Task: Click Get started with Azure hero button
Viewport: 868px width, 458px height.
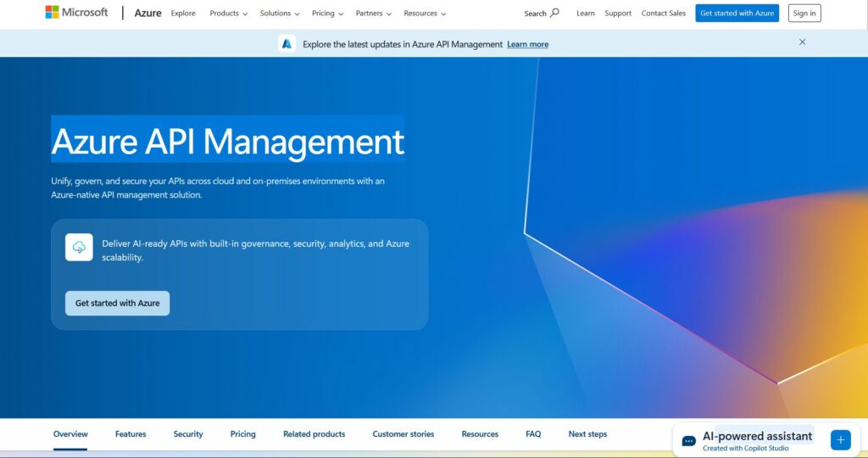Action: point(117,304)
